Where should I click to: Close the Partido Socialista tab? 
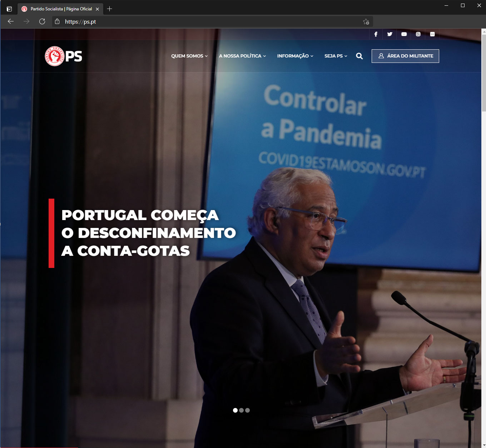click(x=97, y=9)
